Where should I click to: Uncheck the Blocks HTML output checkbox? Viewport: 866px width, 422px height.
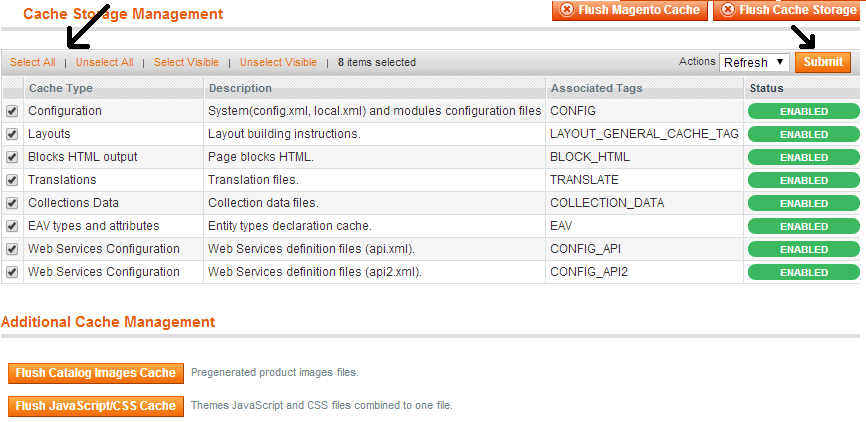coord(12,157)
